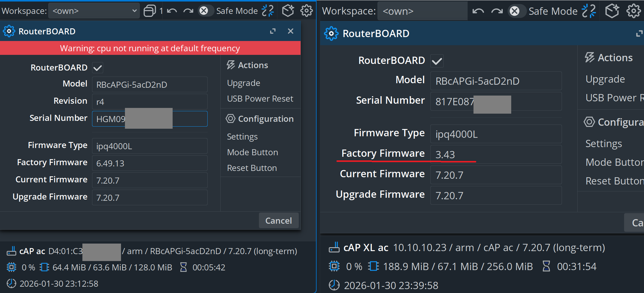Click the package cube icon in left toolbar

[288, 11]
